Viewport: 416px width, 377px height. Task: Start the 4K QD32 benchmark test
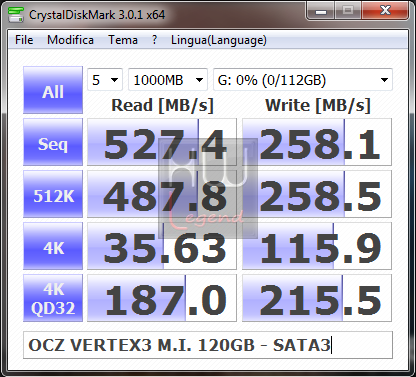tap(53, 298)
